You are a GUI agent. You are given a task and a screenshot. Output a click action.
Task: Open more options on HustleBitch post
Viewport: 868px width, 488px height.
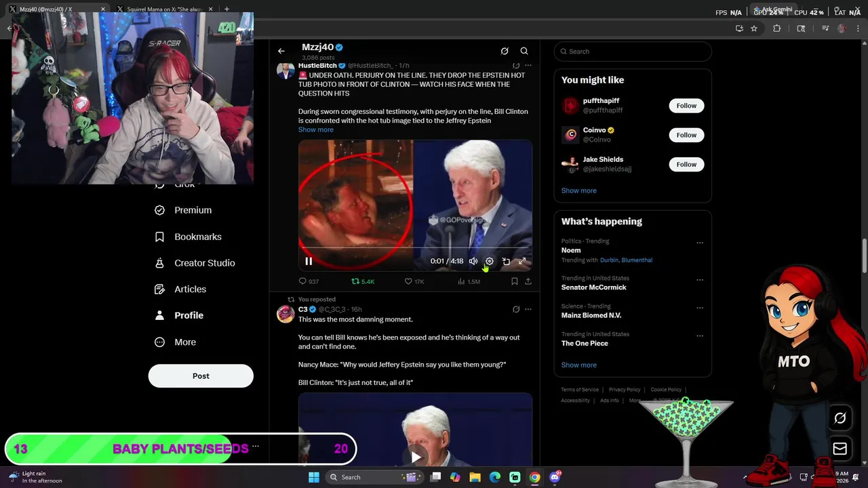[x=528, y=66]
